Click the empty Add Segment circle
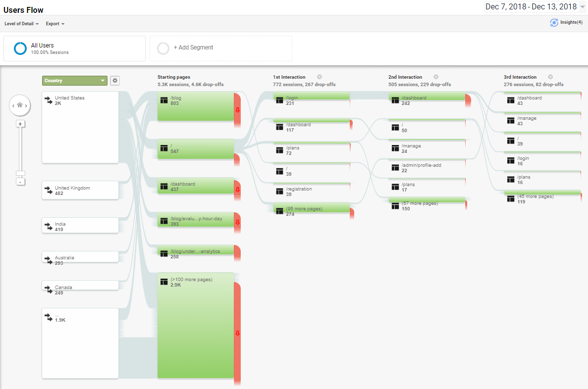 coord(163,48)
